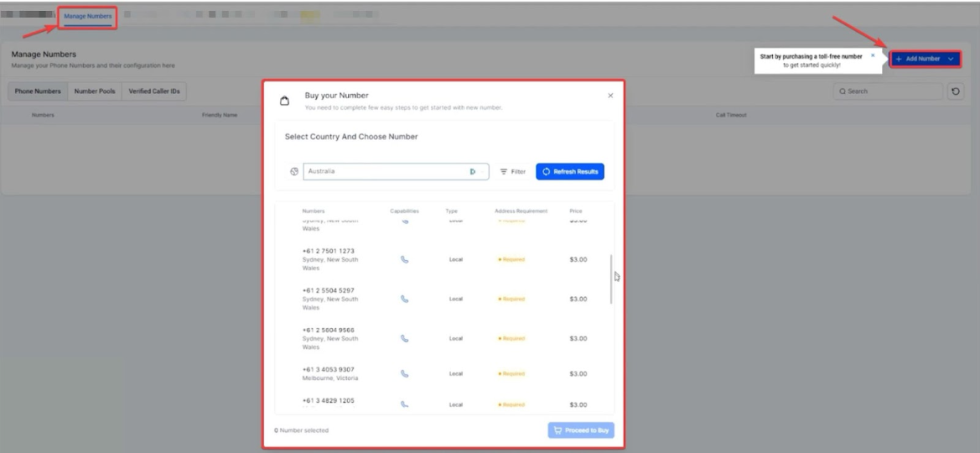Click the phone icon in the +61 2 5504 5297 row

coord(405,299)
